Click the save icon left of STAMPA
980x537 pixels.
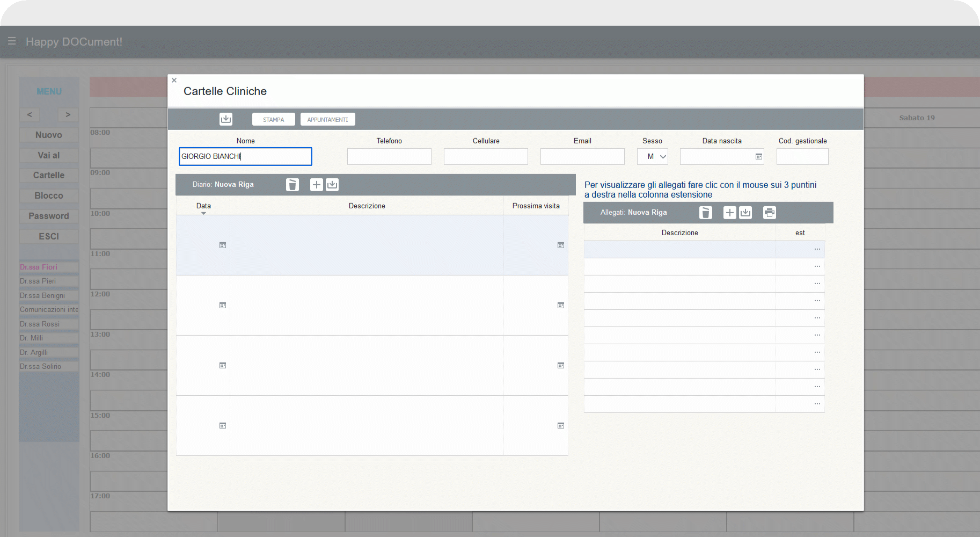pos(226,119)
